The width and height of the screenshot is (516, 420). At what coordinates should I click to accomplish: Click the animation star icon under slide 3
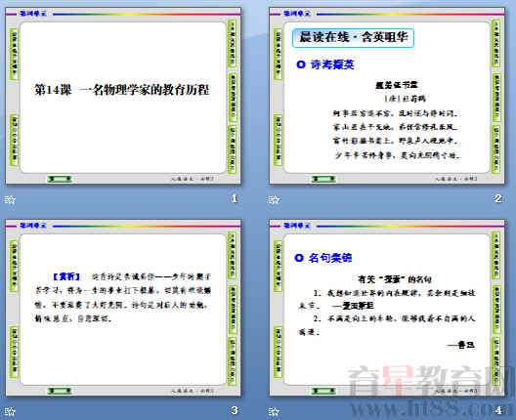click(10, 411)
